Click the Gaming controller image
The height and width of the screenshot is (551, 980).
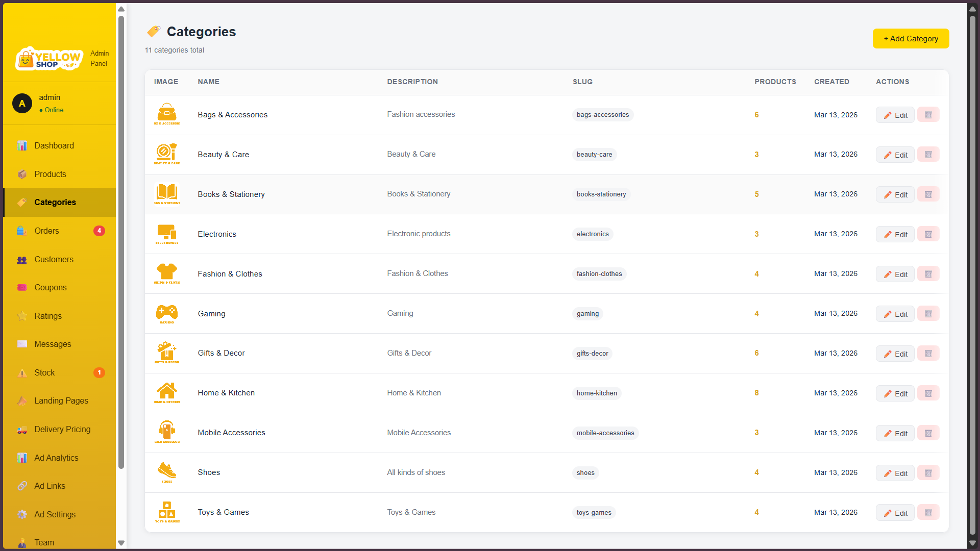click(167, 313)
